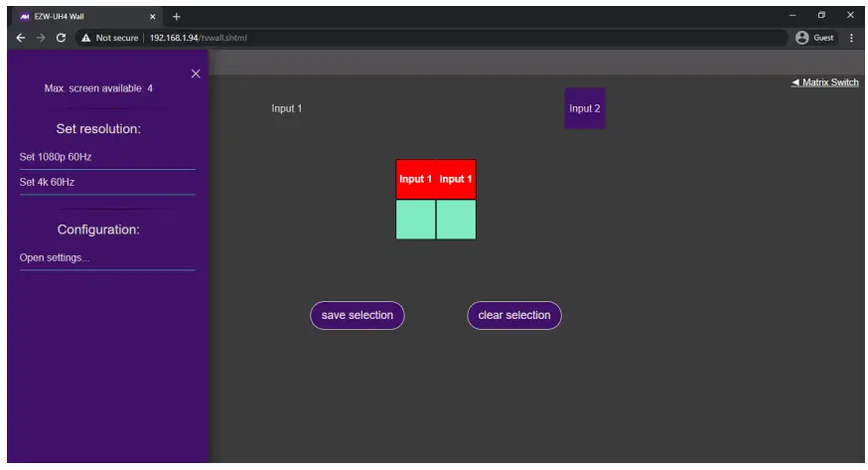Go back in browser history

click(21, 38)
